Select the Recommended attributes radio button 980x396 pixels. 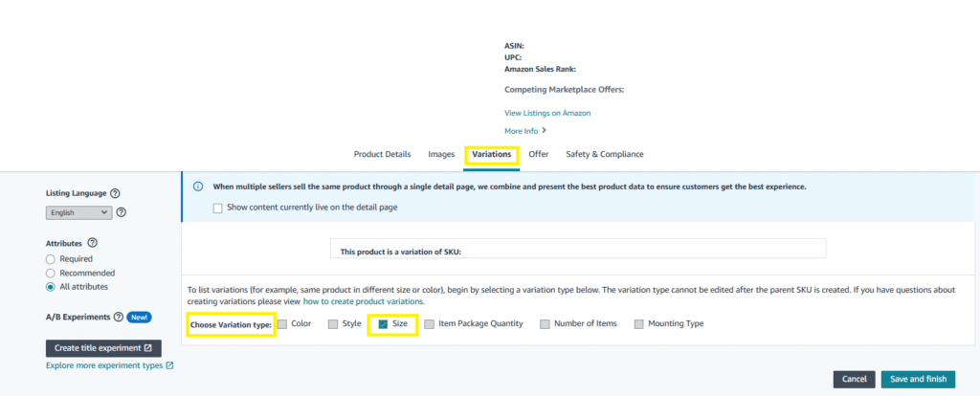(51, 273)
